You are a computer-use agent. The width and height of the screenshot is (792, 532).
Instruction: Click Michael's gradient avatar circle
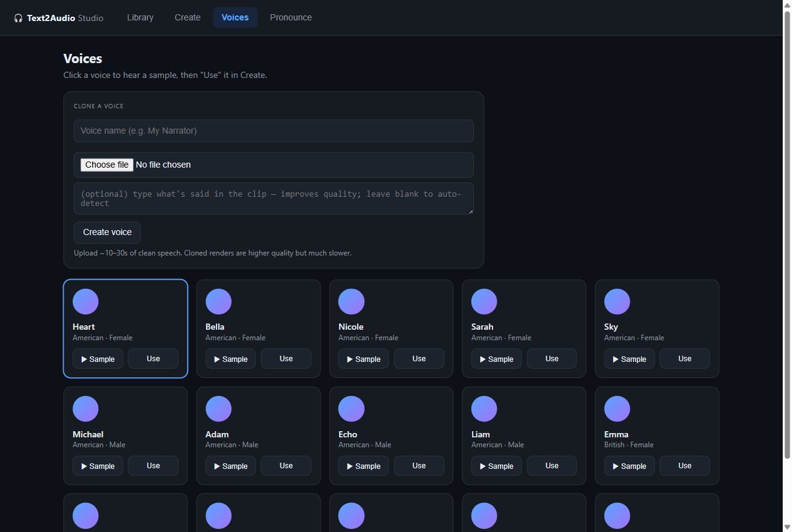(85, 409)
